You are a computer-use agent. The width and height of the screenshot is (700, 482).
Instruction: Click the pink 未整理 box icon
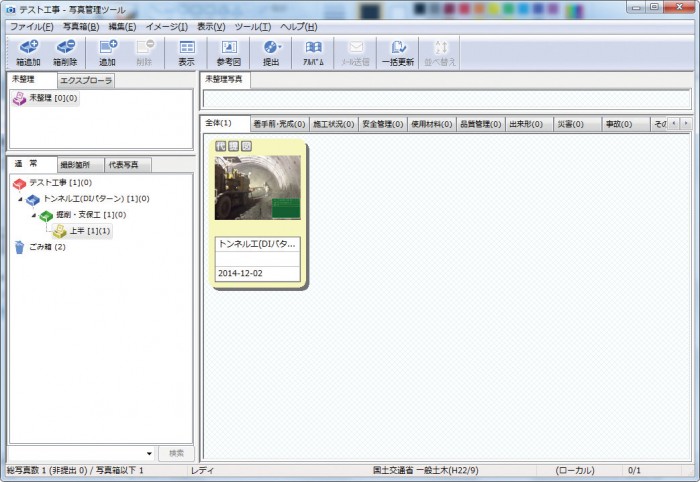[19, 99]
